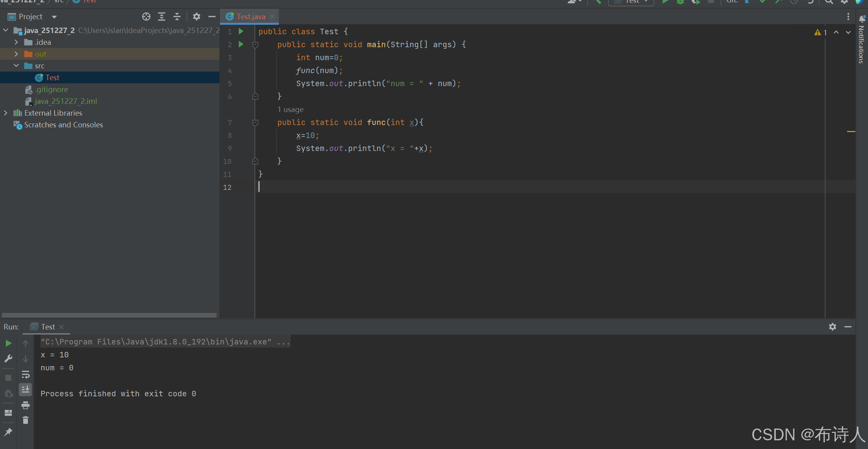Toggle soft-wrap in Run console
This screenshot has height=449, width=868.
(x=26, y=374)
